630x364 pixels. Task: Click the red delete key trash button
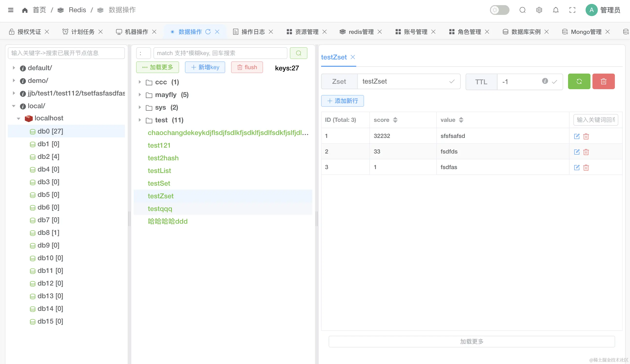[603, 81]
